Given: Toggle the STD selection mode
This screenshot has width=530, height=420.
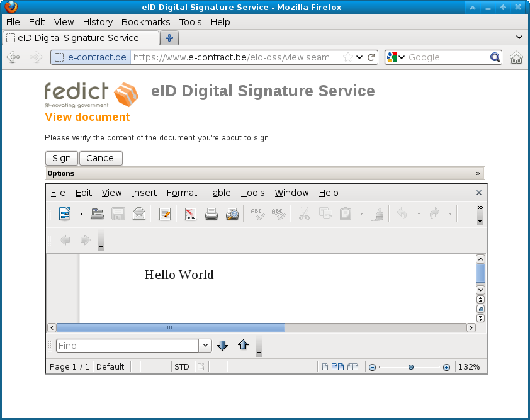Looking at the screenshot, I should [x=182, y=367].
